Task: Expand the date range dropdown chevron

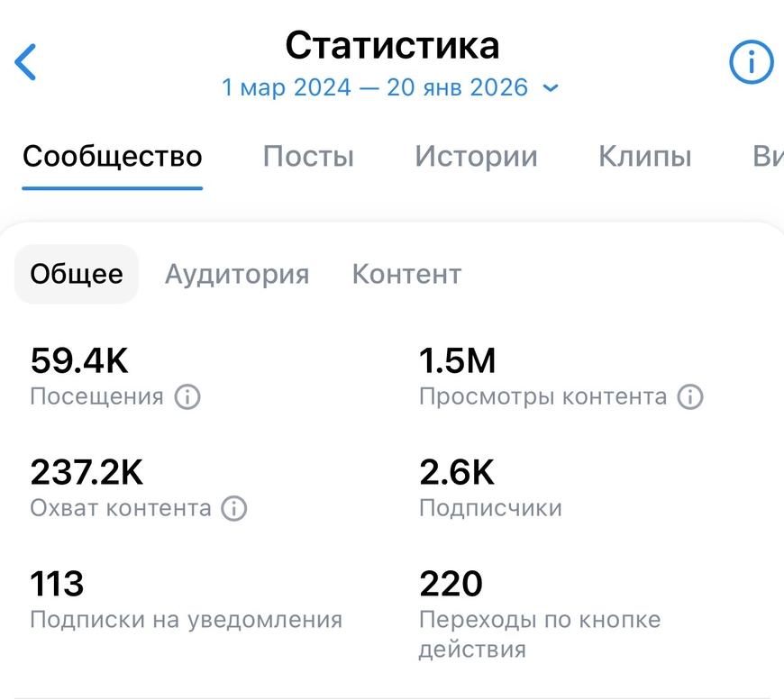Action: click(x=552, y=88)
